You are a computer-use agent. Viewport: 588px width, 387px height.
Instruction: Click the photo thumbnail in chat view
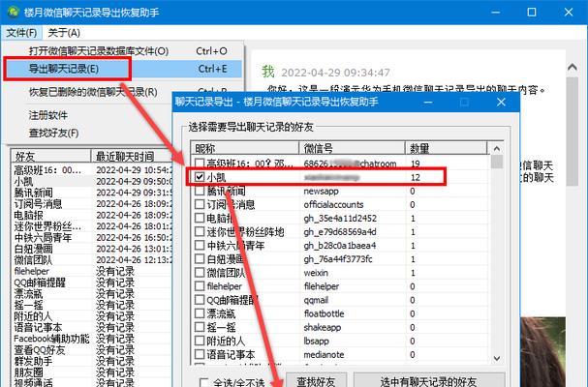click(x=543, y=351)
